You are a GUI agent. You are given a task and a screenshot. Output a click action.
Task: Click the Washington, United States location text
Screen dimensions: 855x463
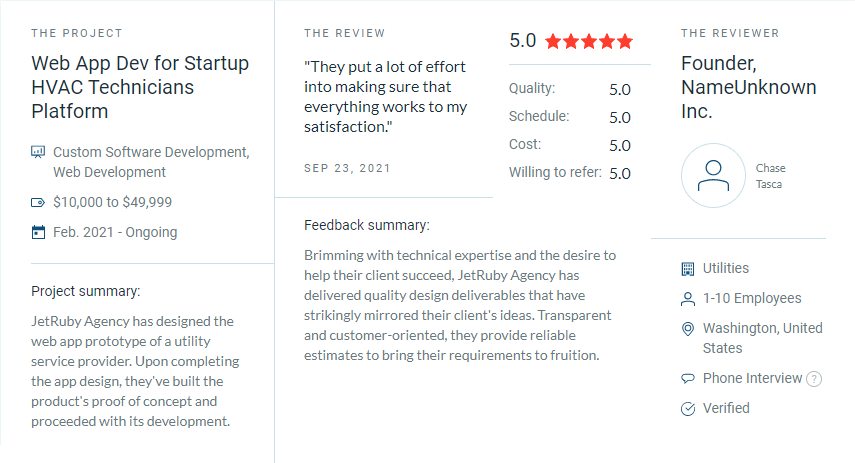(762, 338)
